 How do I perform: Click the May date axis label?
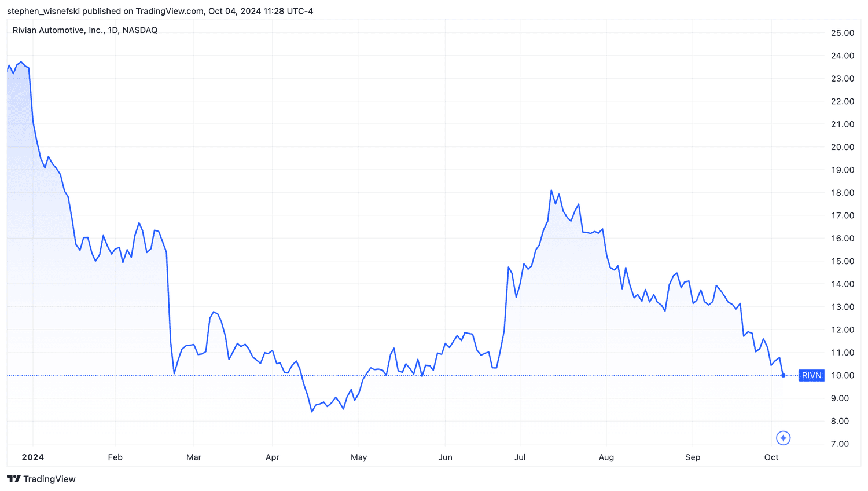coord(359,457)
